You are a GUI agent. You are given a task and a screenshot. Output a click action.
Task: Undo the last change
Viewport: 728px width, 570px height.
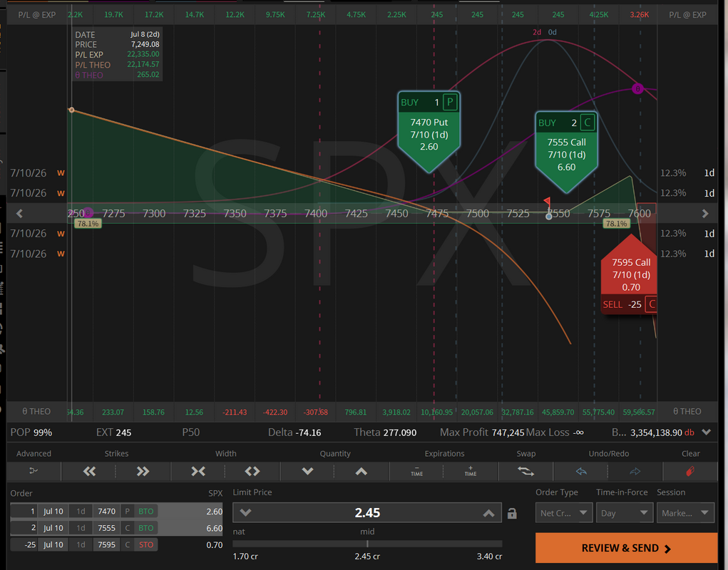click(x=581, y=471)
